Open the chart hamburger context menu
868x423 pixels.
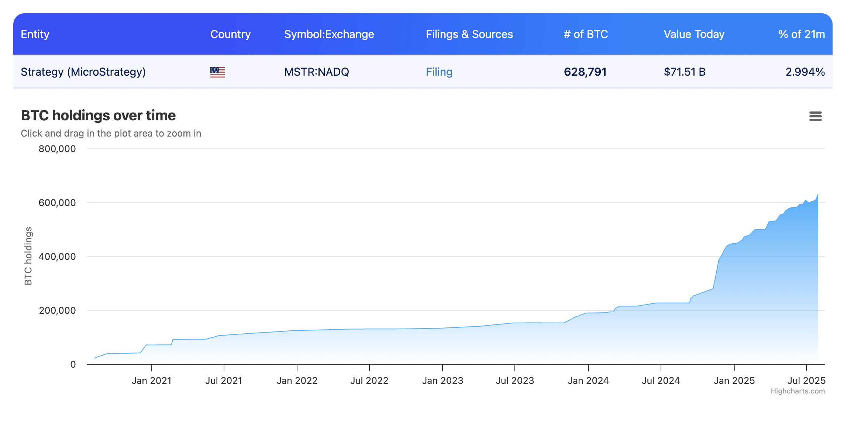(815, 116)
